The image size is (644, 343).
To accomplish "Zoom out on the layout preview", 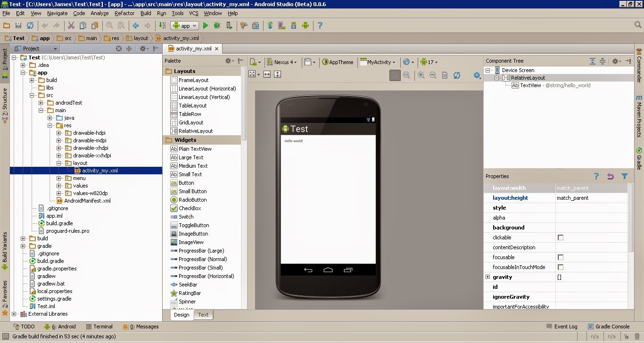I will click(x=432, y=75).
